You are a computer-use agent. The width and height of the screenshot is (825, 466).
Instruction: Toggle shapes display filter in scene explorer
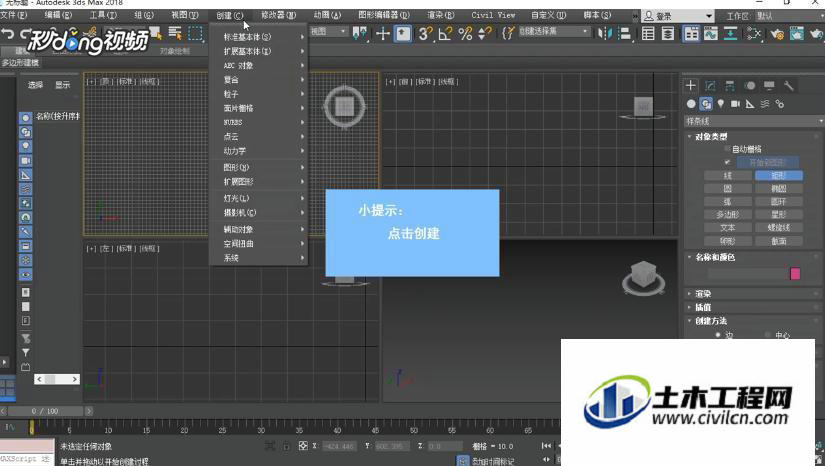pos(25,132)
